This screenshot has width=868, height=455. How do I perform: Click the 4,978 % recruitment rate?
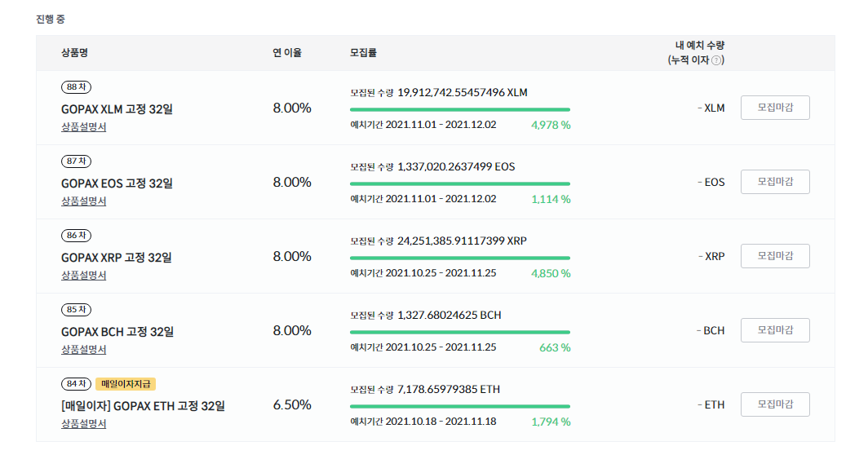(551, 125)
